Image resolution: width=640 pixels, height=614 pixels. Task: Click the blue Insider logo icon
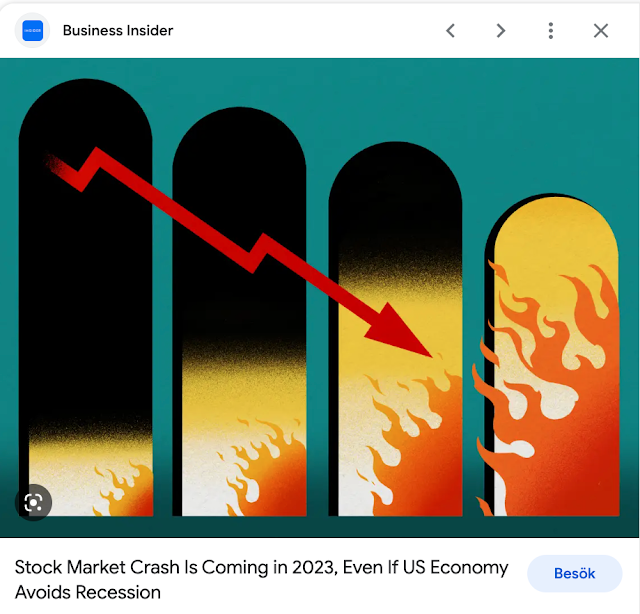(32, 31)
